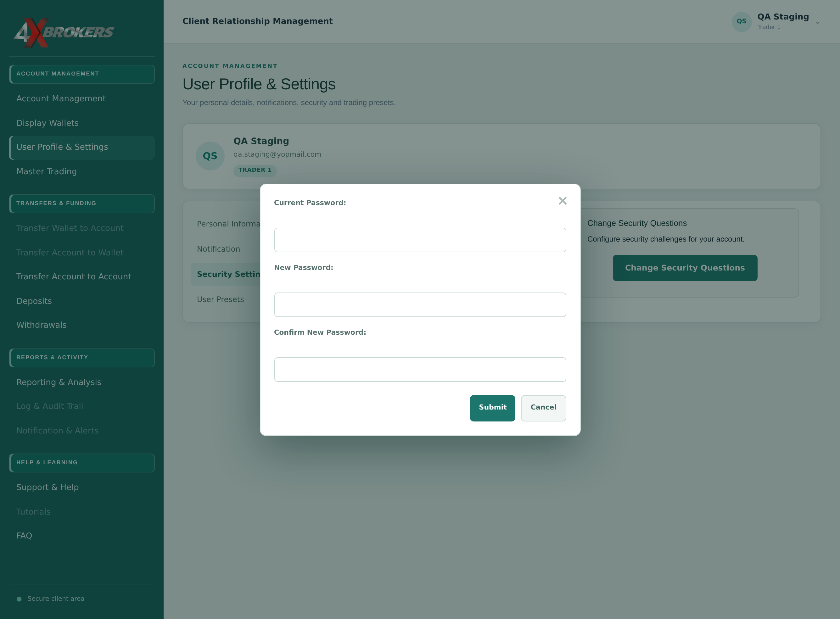Screen dimensions: 840x619
Task: Focus the Confirm New Password field
Action: coord(420,370)
